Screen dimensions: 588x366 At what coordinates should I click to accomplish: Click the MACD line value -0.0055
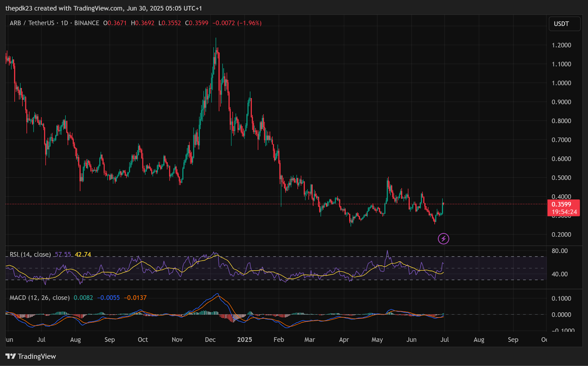coord(108,298)
